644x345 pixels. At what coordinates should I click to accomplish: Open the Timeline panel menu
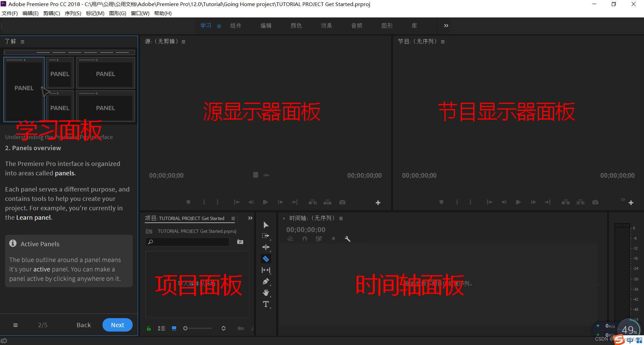pos(341,218)
